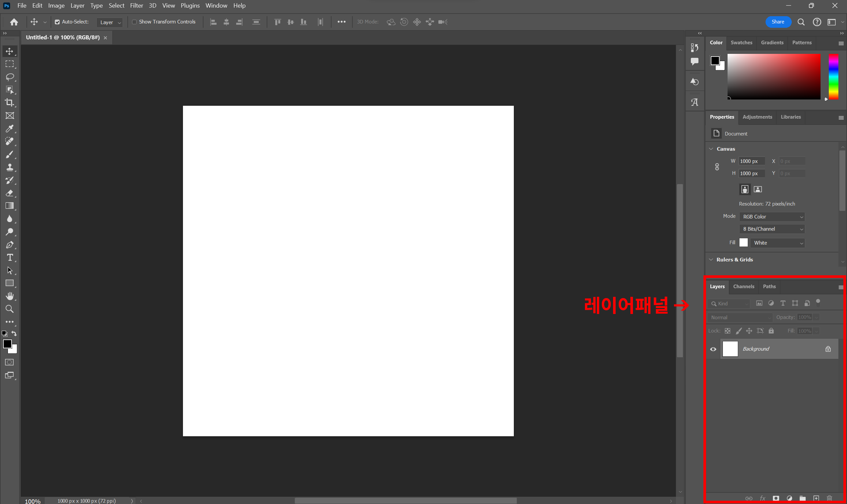The height and width of the screenshot is (504, 847).
Task: Select the Crop tool
Action: pos(10,102)
